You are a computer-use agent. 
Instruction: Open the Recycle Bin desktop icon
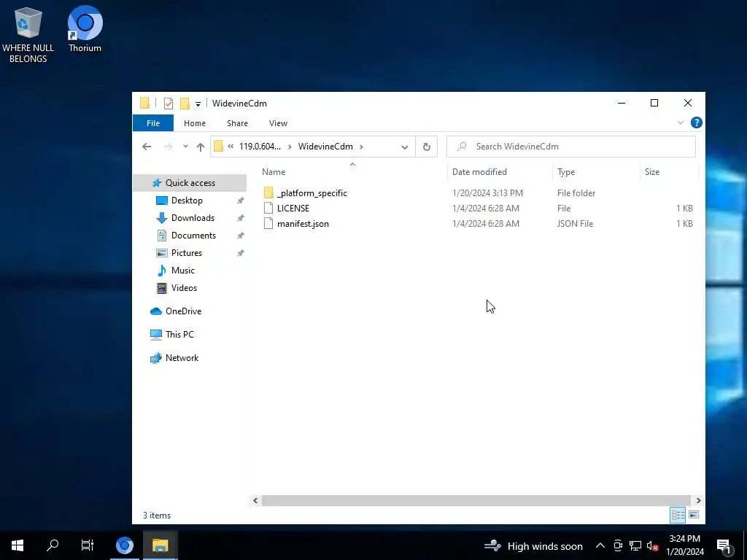pyautogui.click(x=28, y=34)
